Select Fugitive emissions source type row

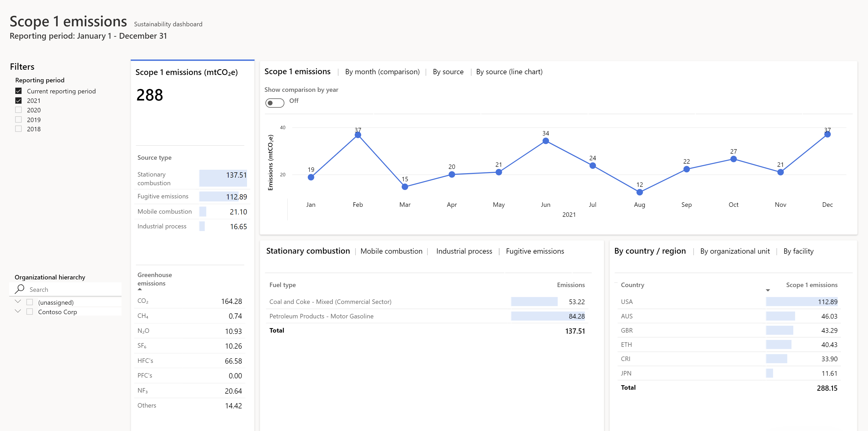(x=163, y=197)
